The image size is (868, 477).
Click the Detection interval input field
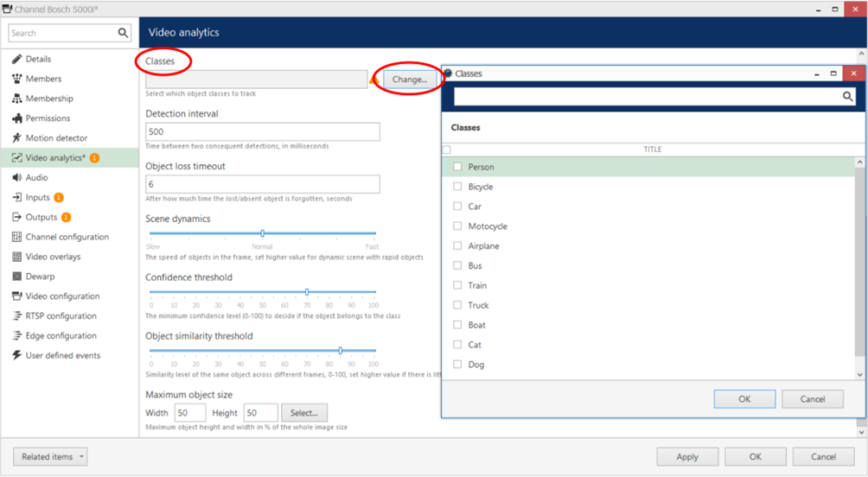coord(262,132)
